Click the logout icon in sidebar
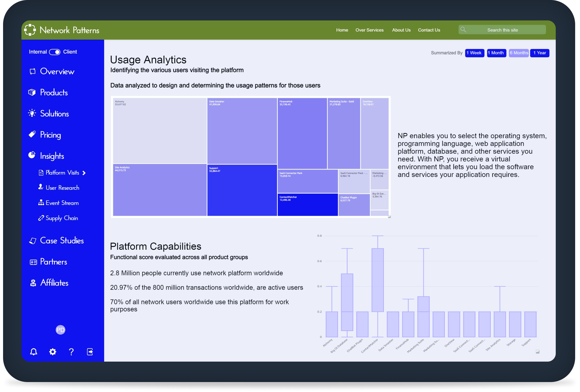The image size is (580, 392). coord(90,352)
